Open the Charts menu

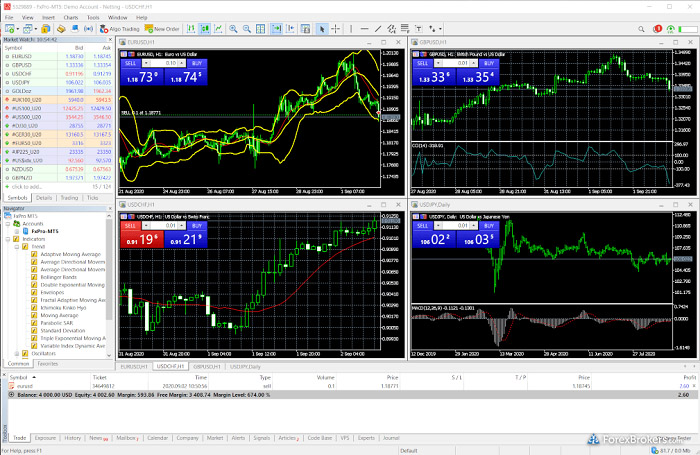pos(71,17)
